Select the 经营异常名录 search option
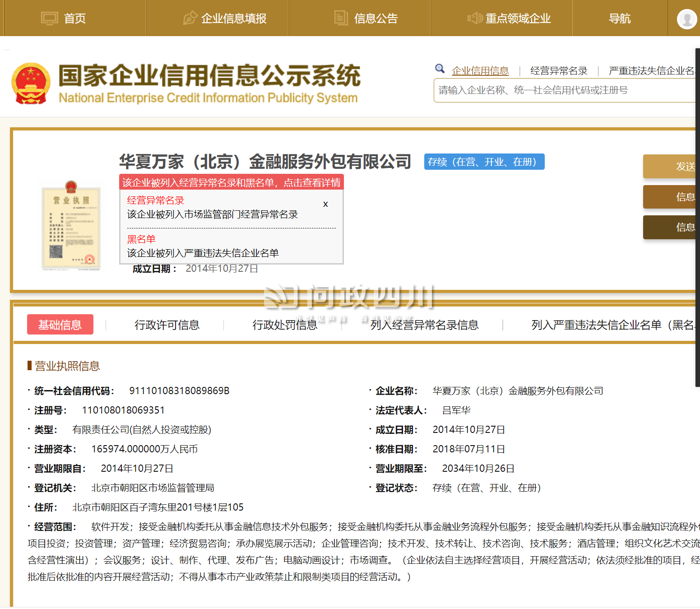The image size is (700, 609). [x=559, y=71]
